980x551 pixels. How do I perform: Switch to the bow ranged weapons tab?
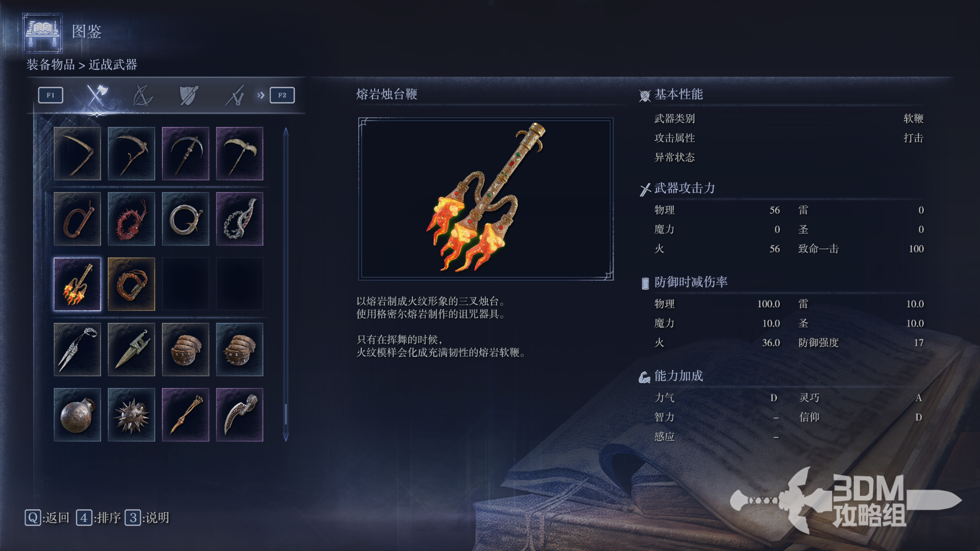point(142,95)
